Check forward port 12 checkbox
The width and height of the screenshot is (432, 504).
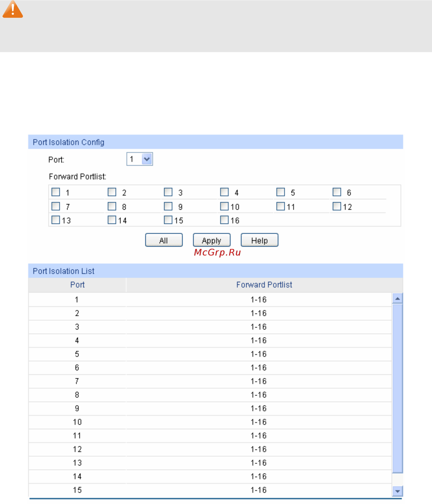337,206
